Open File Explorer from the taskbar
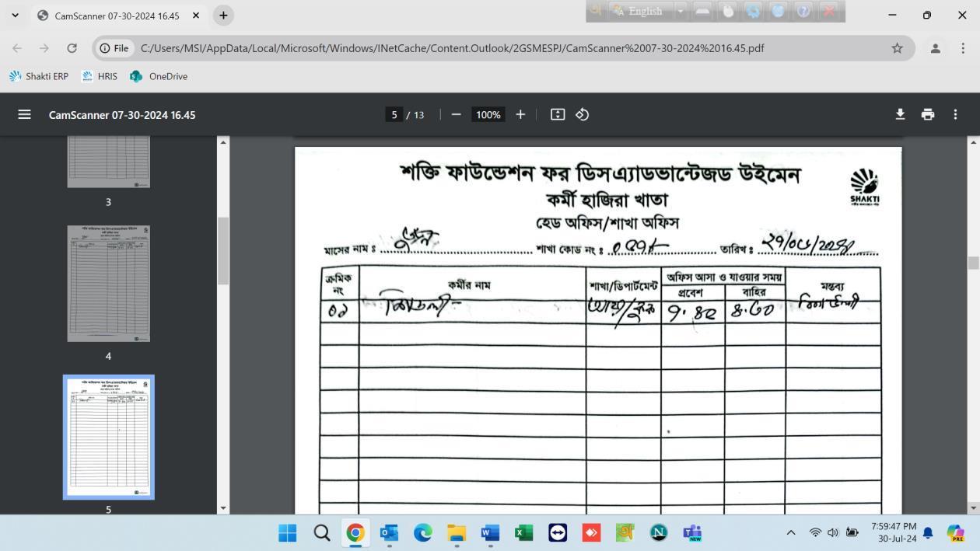This screenshot has width=980, height=551. [x=457, y=532]
